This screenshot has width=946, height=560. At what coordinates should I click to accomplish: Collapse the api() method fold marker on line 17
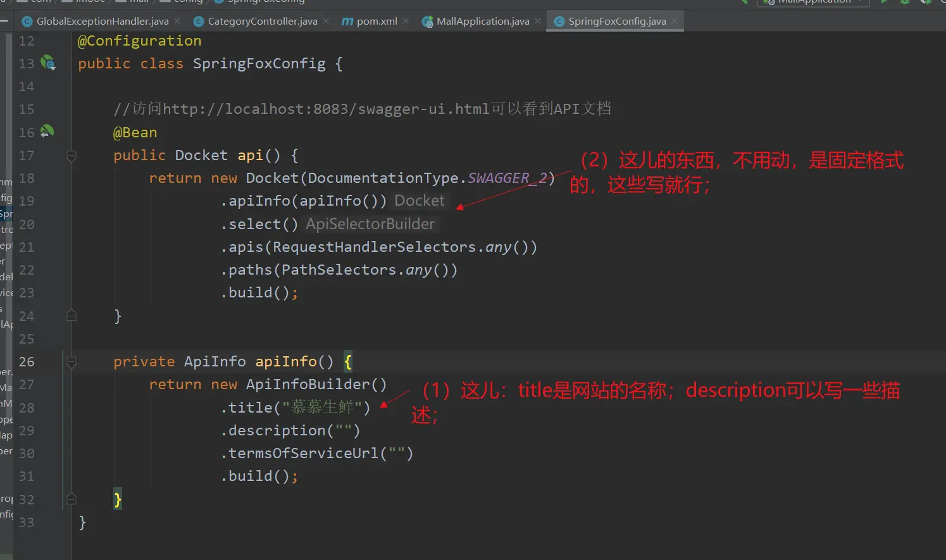click(x=72, y=156)
